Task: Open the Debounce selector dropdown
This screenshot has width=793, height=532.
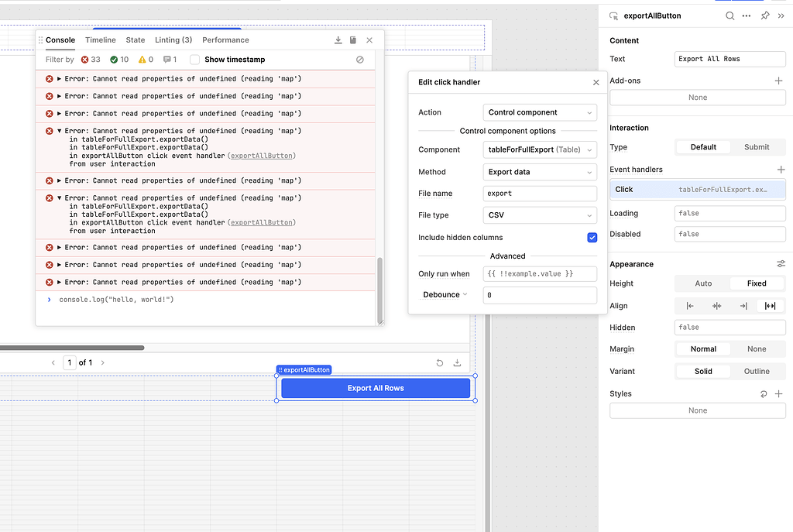Action: (x=445, y=295)
